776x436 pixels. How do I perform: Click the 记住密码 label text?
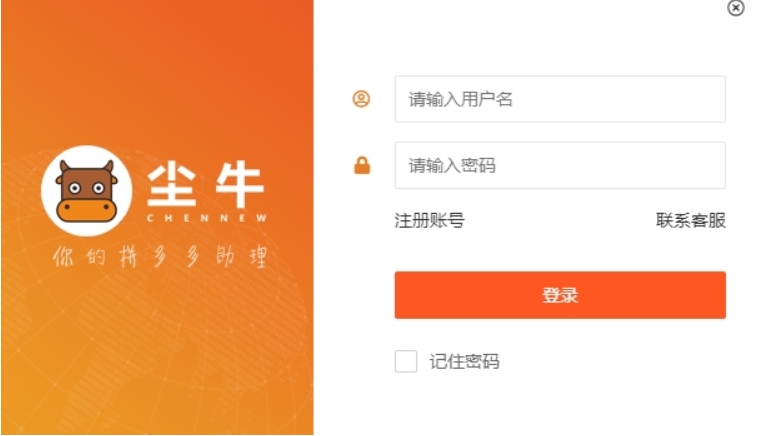click(x=464, y=362)
